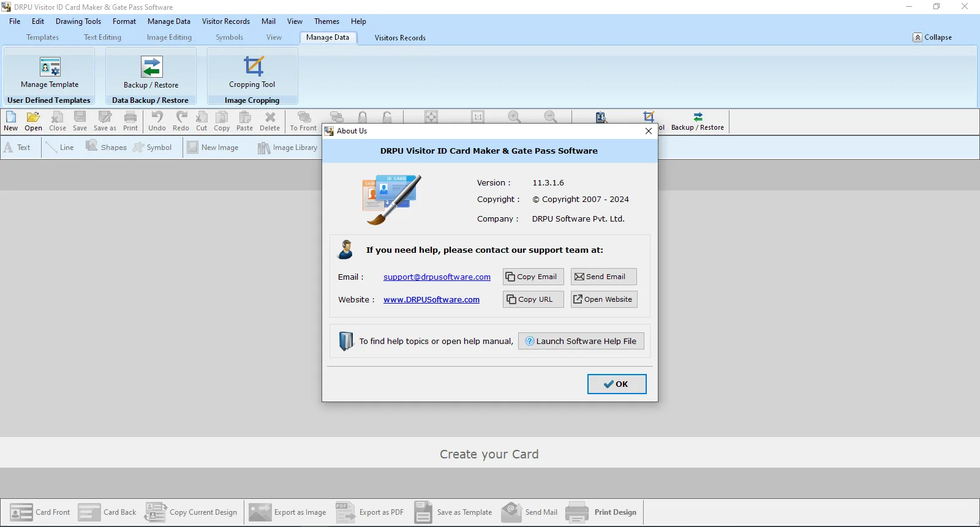Screen dimensions: 980x527
Task: Open the Visitor Records menu
Action: pyautogui.click(x=226, y=21)
